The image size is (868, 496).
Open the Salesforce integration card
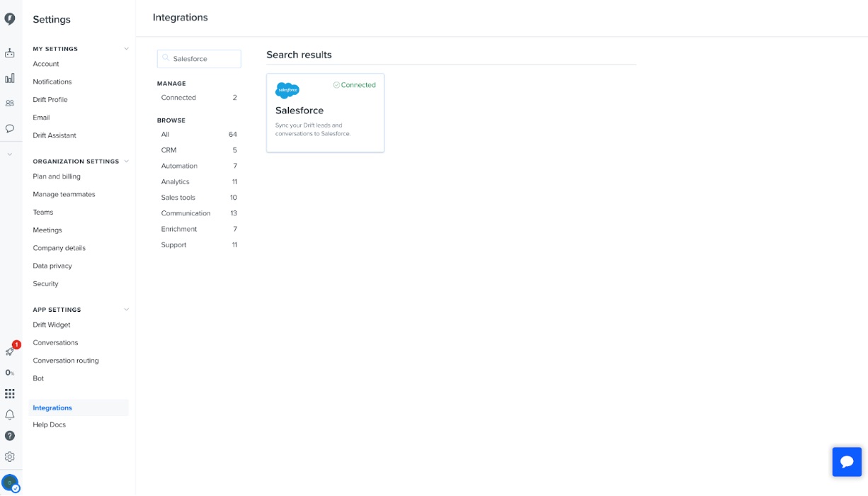tap(326, 113)
